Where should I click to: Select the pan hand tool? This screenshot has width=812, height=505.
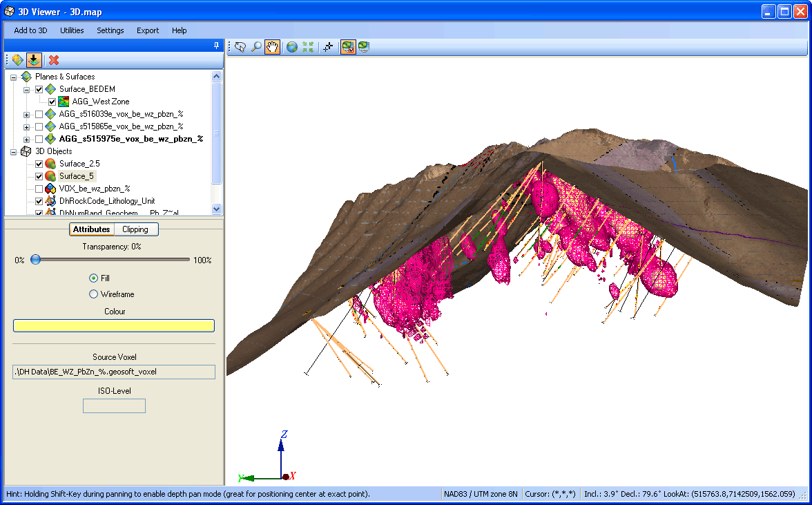[273, 47]
